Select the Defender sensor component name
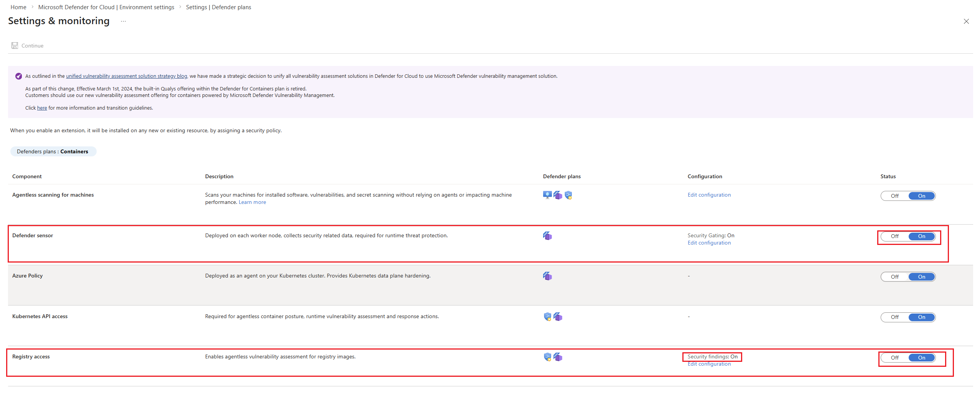The width and height of the screenshot is (980, 404). coord(33,236)
